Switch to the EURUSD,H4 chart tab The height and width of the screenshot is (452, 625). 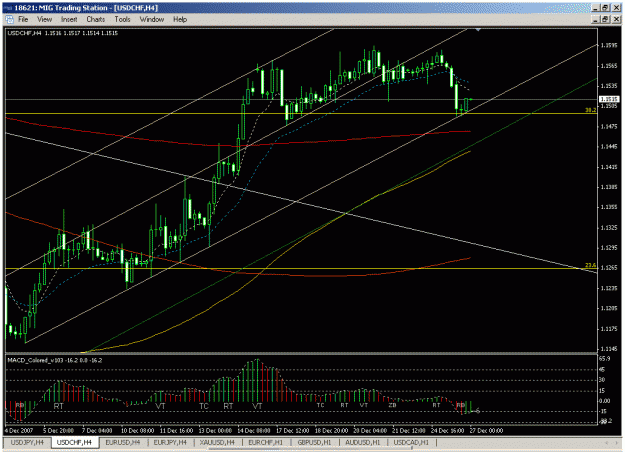click(123, 442)
